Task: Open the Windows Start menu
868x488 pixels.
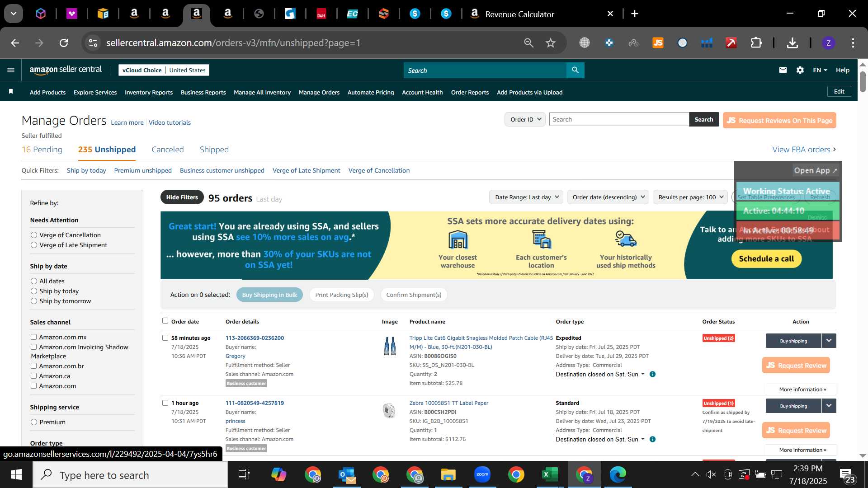Action: click(x=16, y=474)
